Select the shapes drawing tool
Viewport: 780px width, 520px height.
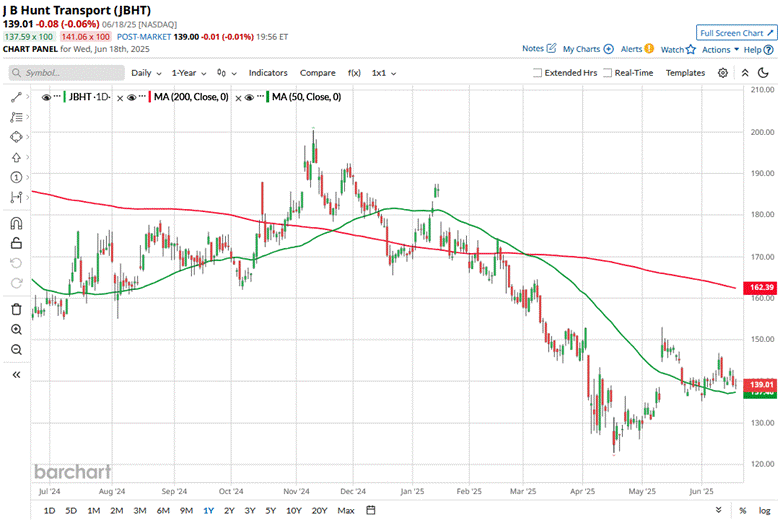point(16,137)
